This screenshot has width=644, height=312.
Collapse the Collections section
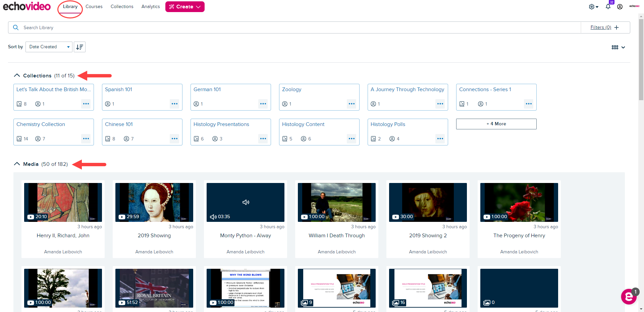click(17, 75)
